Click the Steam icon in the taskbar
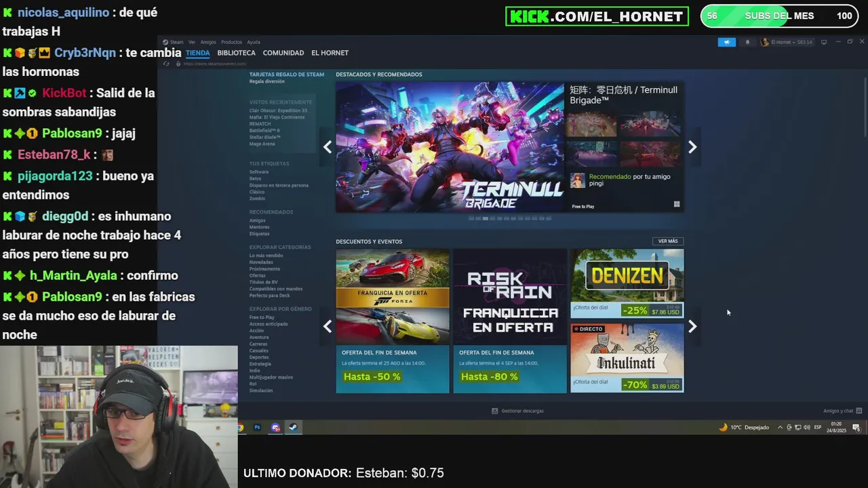Screen dimensions: 868x488 click(293, 428)
